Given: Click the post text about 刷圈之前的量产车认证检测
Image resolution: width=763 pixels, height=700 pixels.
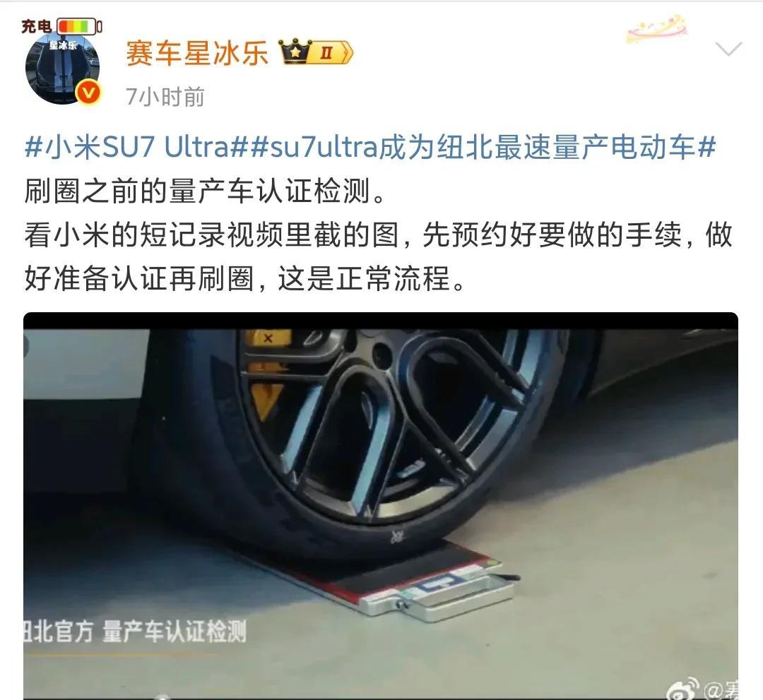Looking at the screenshot, I should pyautogui.click(x=205, y=191).
